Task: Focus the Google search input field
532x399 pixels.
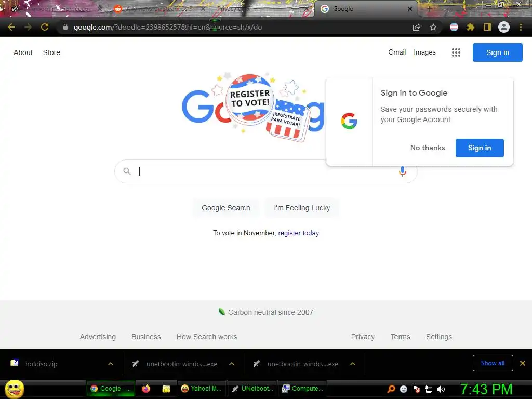Action: (x=265, y=171)
